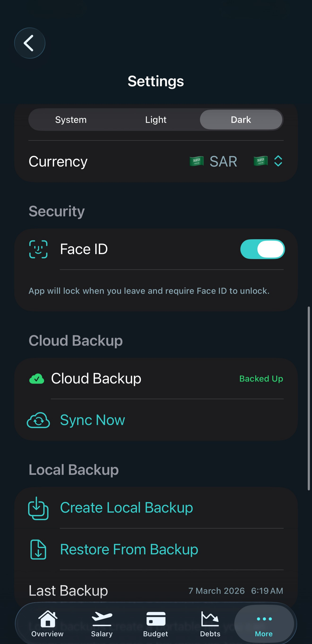Open Budget via the card icon
The height and width of the screenshot is (644, 312).
156,619
